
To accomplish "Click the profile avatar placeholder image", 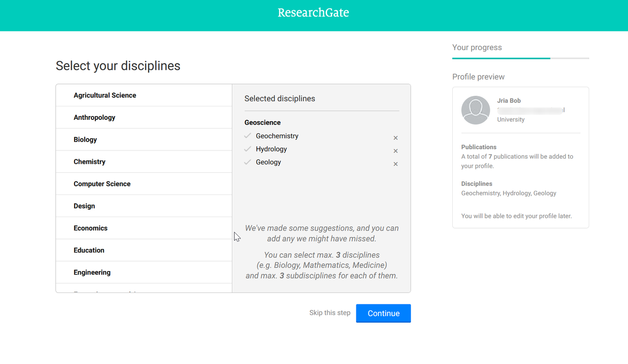I will pyautogui.click(x=475, y=110).
